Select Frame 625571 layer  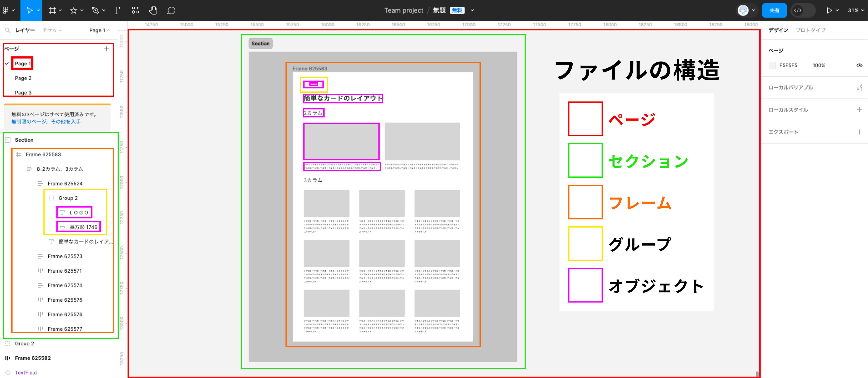coord(65,271)
